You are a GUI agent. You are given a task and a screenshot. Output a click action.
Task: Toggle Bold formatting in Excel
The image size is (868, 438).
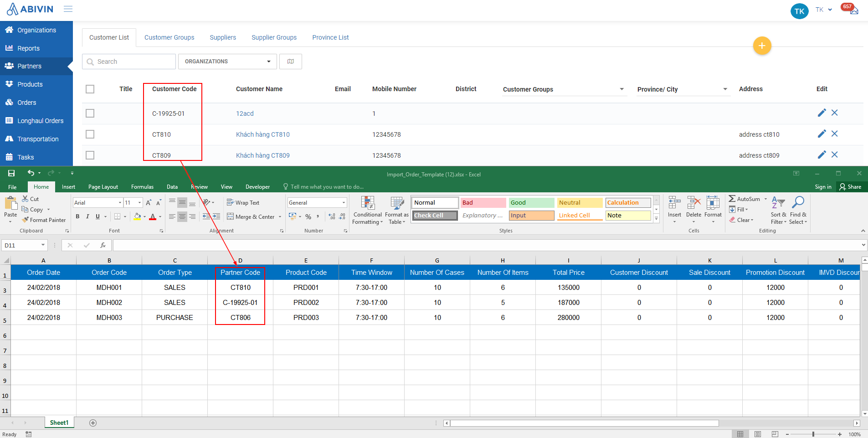pos(77,216)
